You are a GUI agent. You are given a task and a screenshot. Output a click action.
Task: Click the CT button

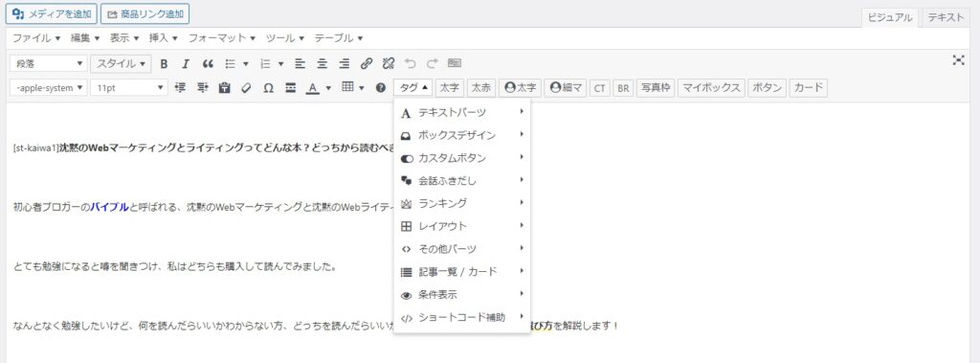click(599, 88)
